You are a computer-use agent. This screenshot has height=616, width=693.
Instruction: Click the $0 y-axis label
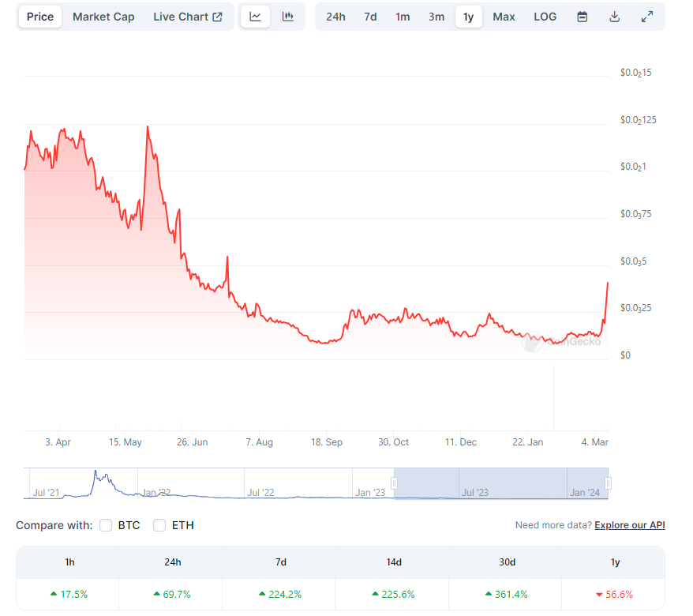(625, 355)
